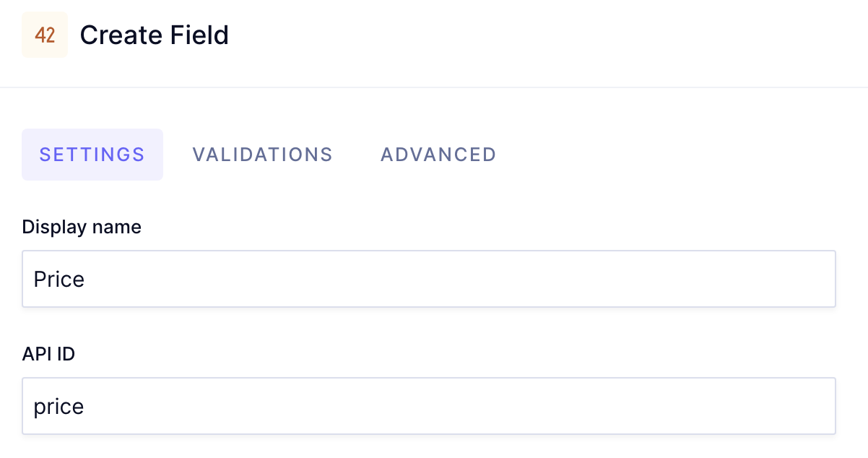Viewport: 868px width, 458px height.
Task: Click the lowercase 'price' text in API ID
Action: point(59,407)
